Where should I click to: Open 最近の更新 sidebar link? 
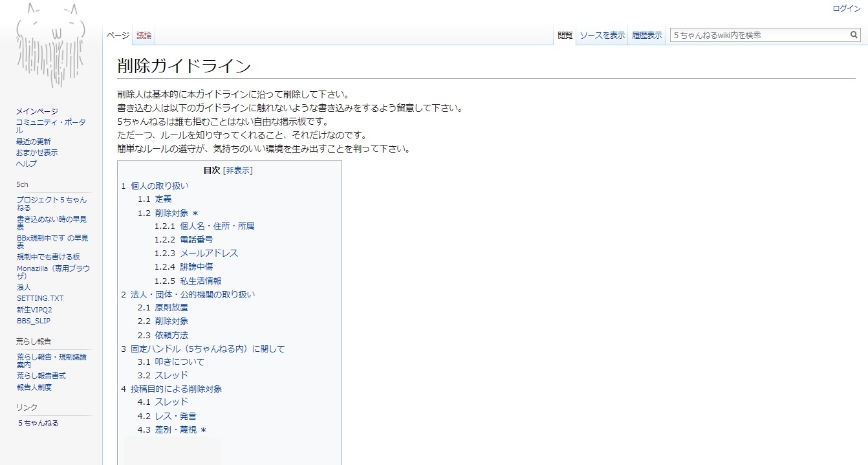coord(34,142)
